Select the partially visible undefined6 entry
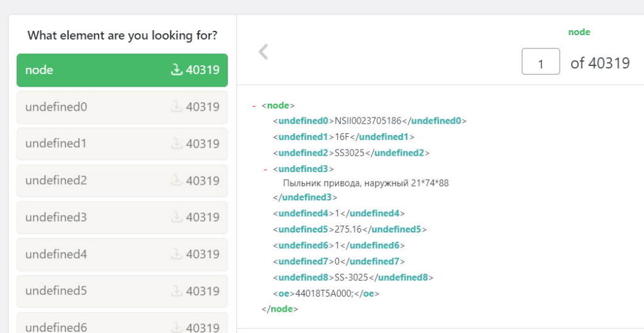The width and height of the screenshot is (644, 333). [x=94, y=324]
